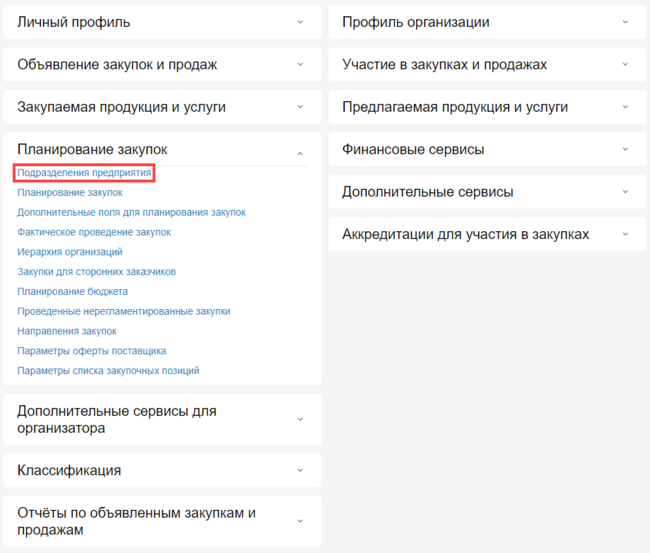The width and height of the screenshot is (650, 553).
Task: Expand Закупаемая продукция и услуги chevron
Action: coord(300,107)
